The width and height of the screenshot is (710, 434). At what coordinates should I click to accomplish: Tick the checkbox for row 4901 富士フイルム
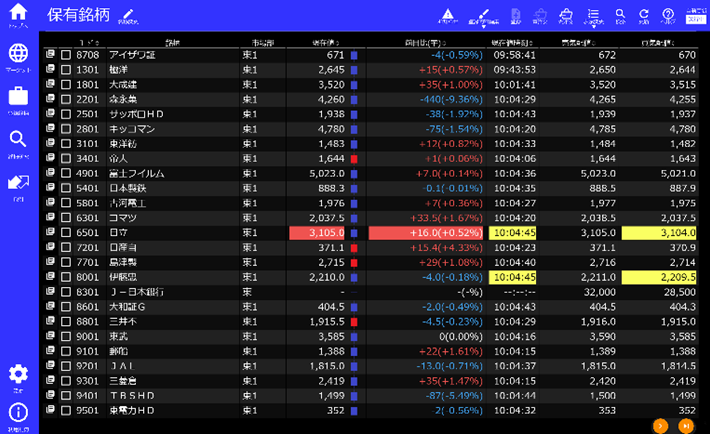66,174
